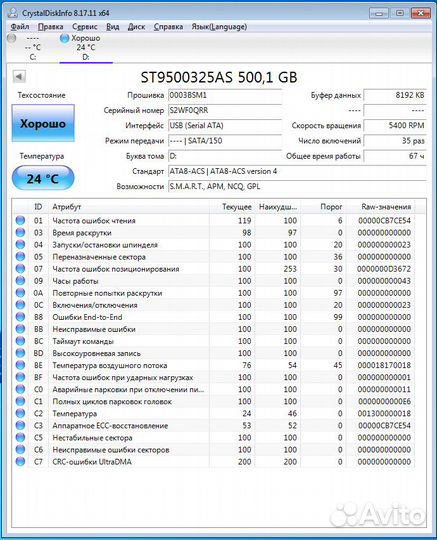
Task: Select the D: disk tab marked Хорошо
Action: click(x=86, y=48)
